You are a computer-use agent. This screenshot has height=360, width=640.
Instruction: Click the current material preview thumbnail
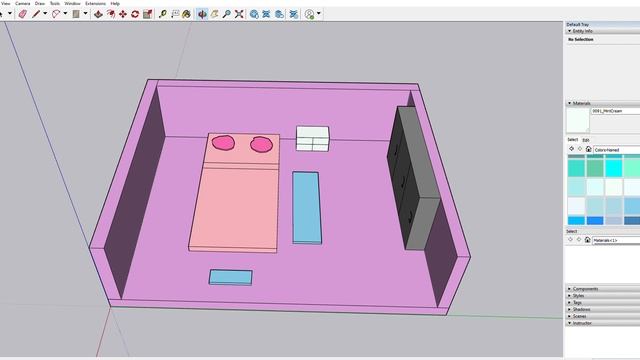pos(578,120)
